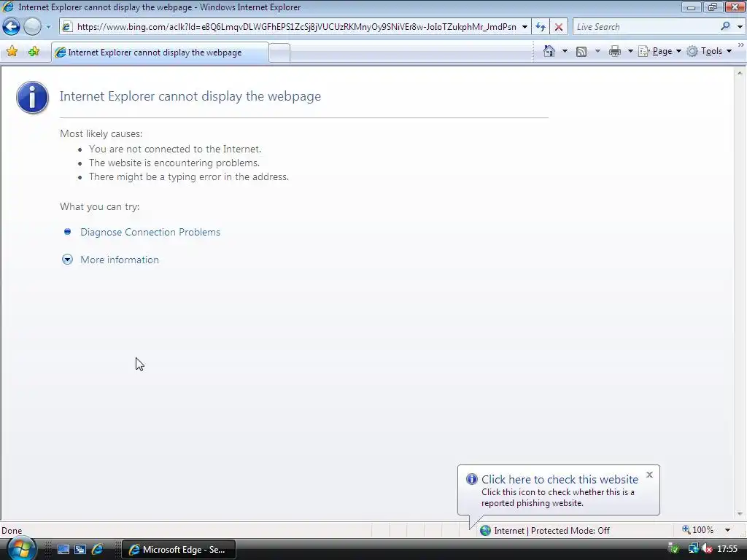Click the Add to Favorites icon
The width and height of the screenshot is (747, 560).
[x=34, y=52]
